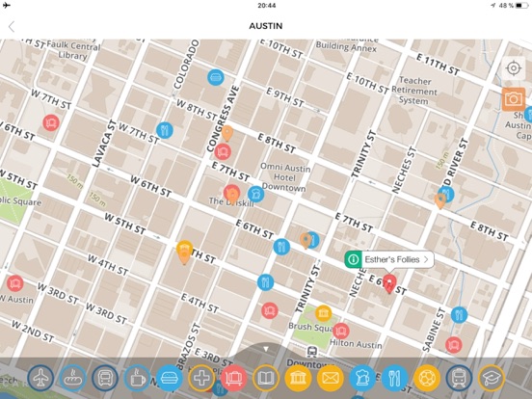
Task: Toggle the airport filter in bottom bar
Action: tap(40, 378)
